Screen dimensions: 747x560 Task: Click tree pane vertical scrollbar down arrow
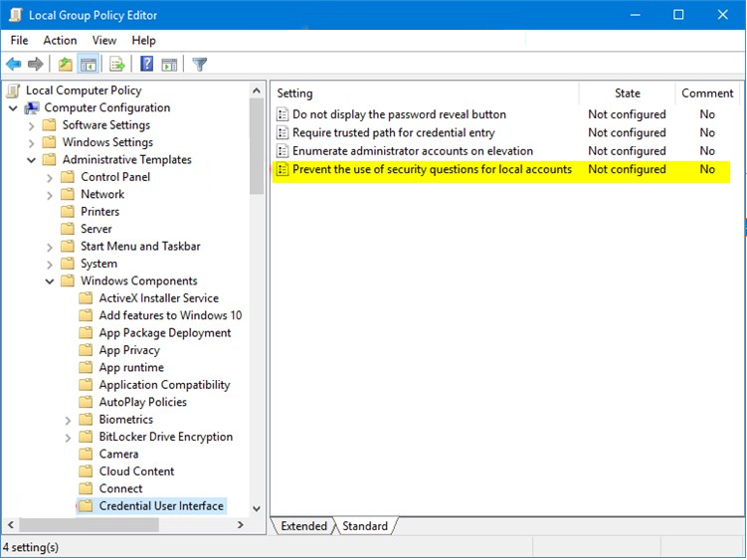coord(257,508)
